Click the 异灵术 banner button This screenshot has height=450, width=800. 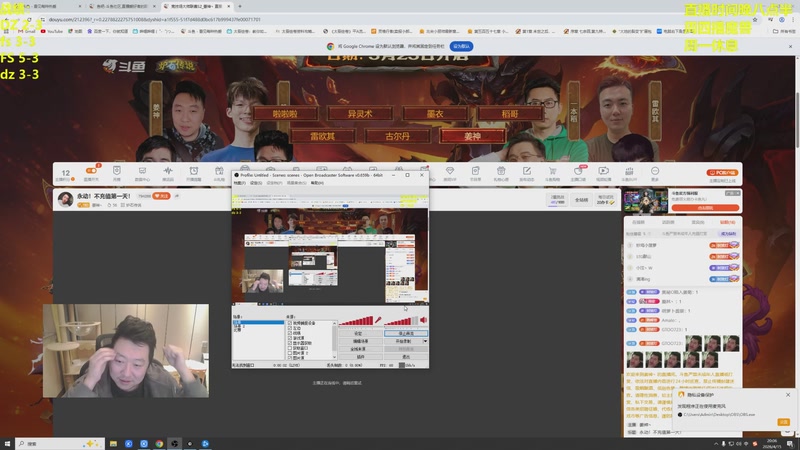coord(360,114)
